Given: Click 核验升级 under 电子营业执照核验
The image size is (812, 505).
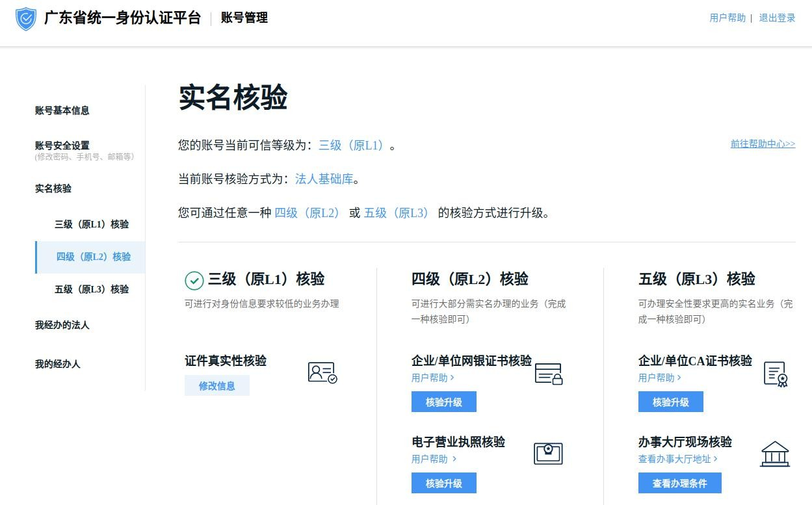Looking at the screenshot, I should pos(444,483).
